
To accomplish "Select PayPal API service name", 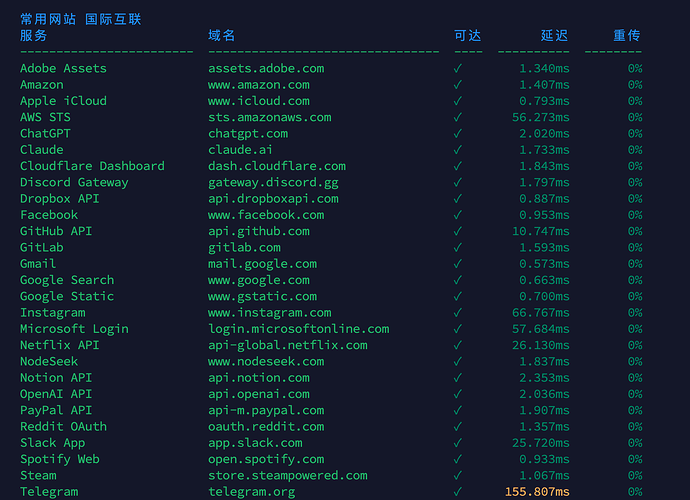I will click(x=56, y=411).
